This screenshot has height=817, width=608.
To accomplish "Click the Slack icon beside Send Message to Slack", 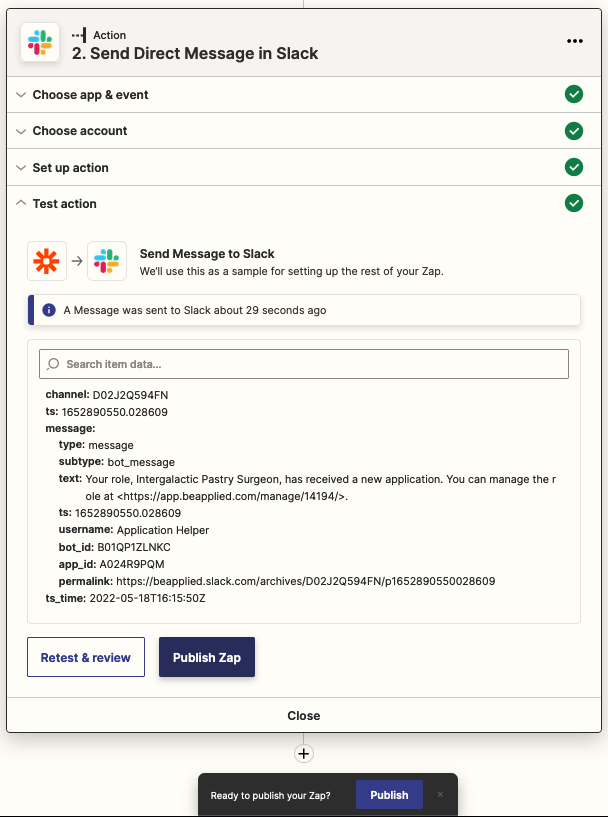I will (107, 262).
